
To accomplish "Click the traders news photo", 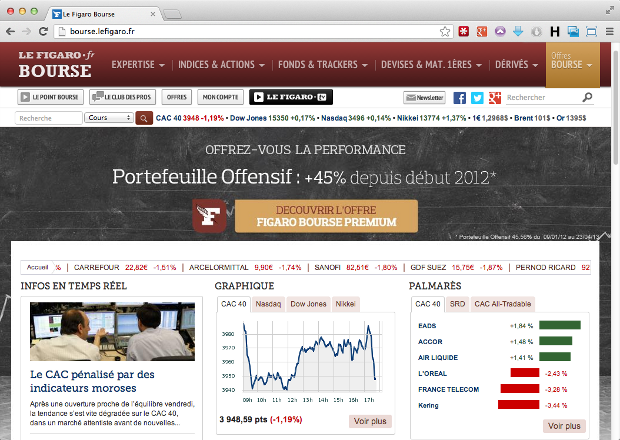I will click(112, 331).
